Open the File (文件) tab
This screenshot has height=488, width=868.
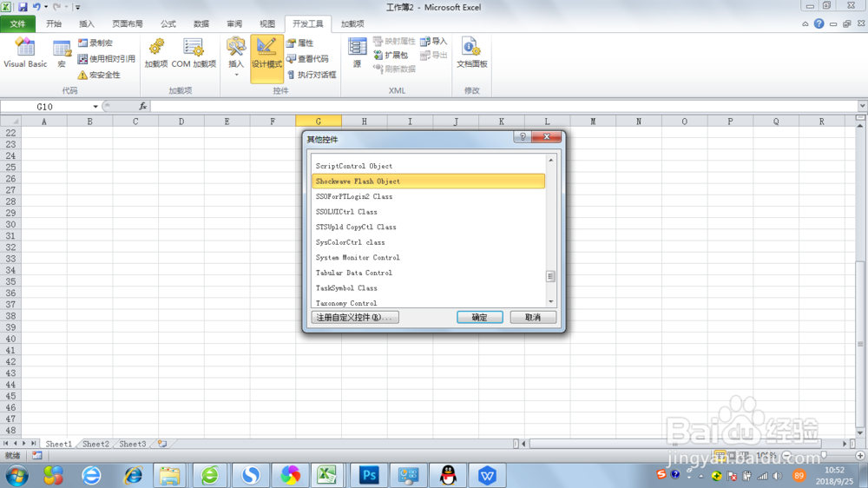[x=17, y=23]
